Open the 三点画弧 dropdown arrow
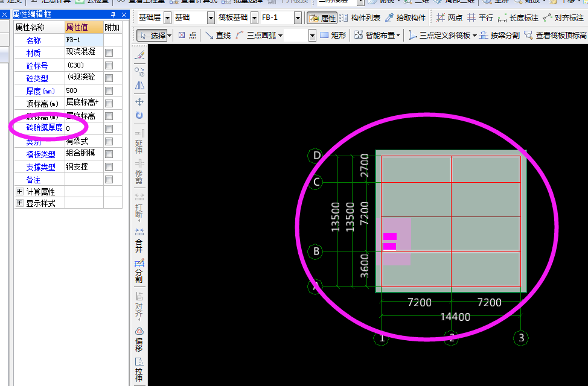Viewport: 588px width, 386px height. click(280, 36)
